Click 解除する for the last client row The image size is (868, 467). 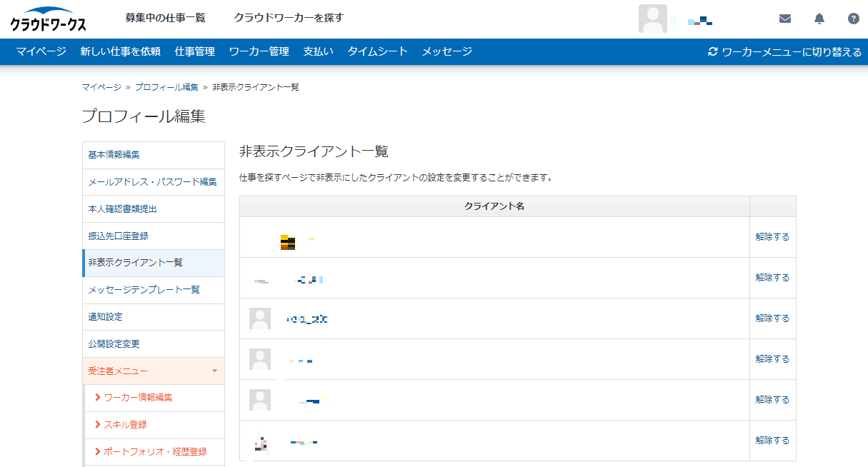pos(772,441)
